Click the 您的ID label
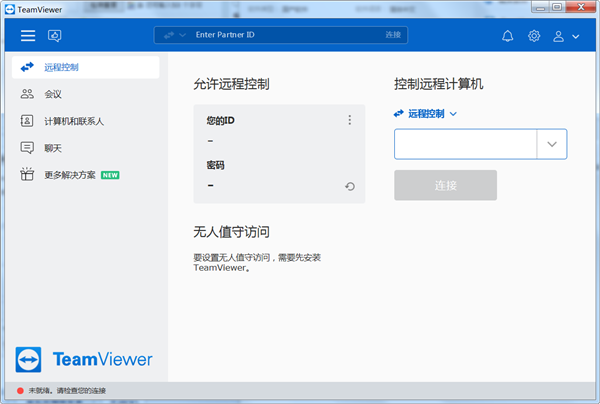Viewport: 600px width, 404px height. pyautogui.click(x=220, y=121)
